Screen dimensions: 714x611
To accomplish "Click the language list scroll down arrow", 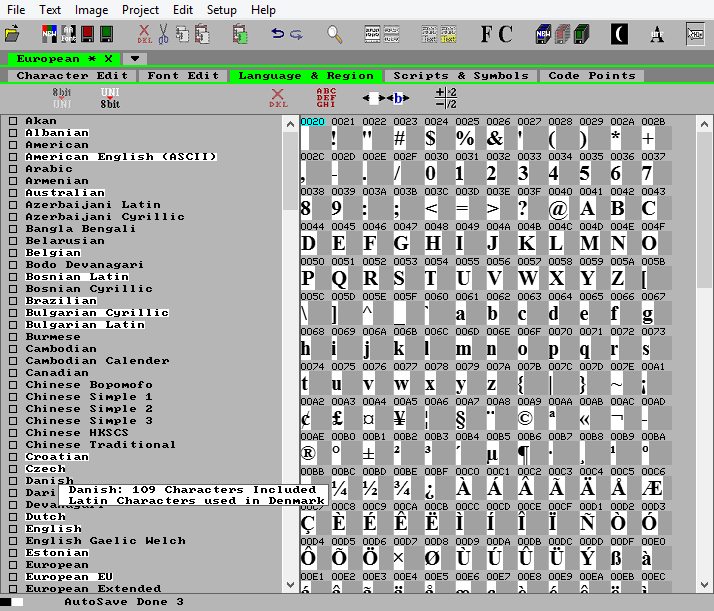I will click(291, 585).
